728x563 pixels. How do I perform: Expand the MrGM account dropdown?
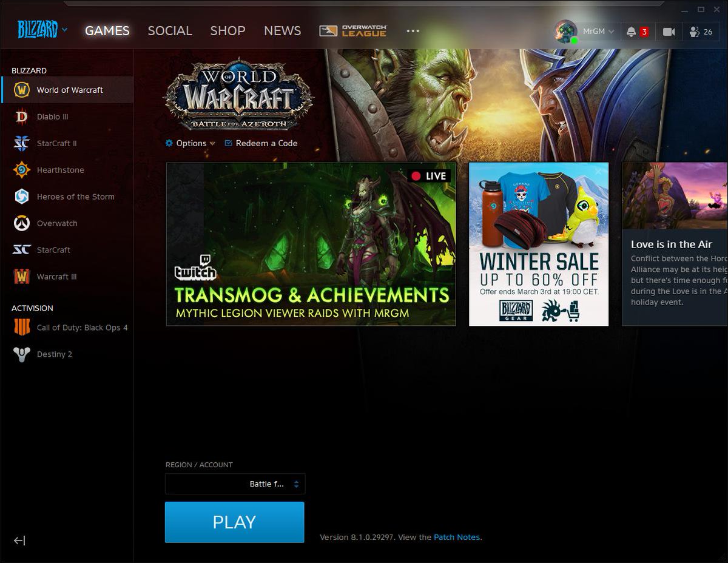coord(599,32)
